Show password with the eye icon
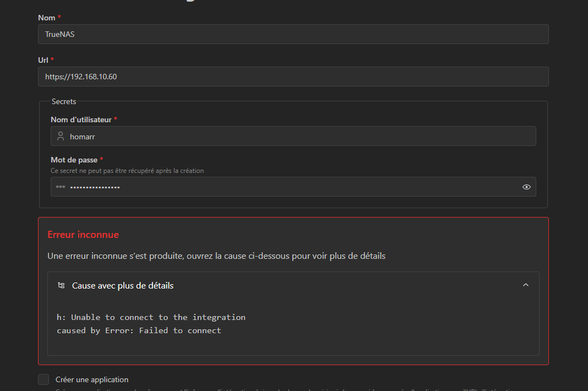 (x=526, y=187)
